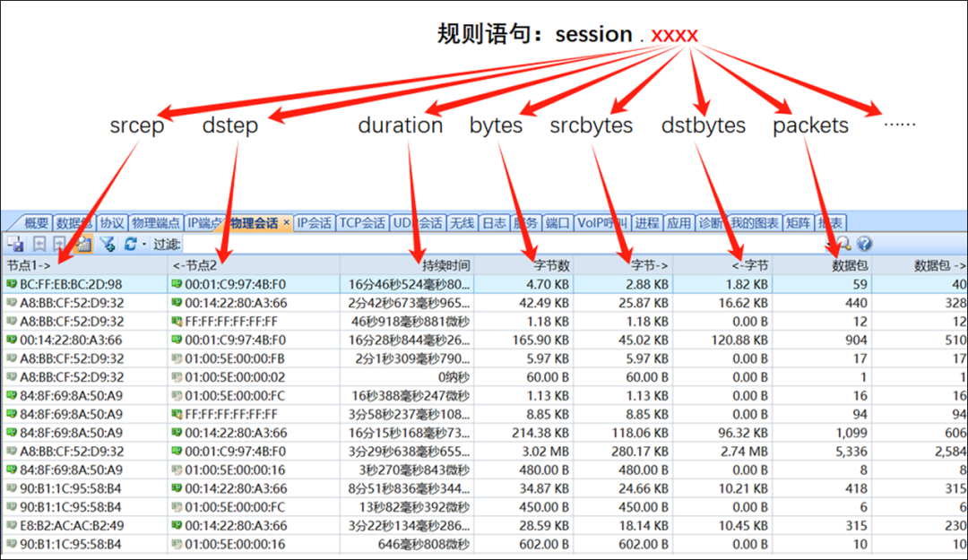Click the blue help question mark icon
This screenshot has height=560, width=968.
click(x=864, y=244)
